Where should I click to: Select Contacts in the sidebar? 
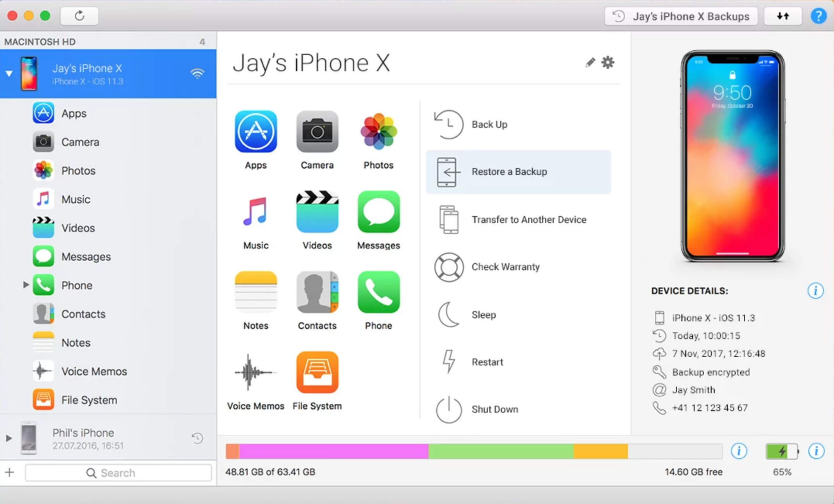point(108,314)
